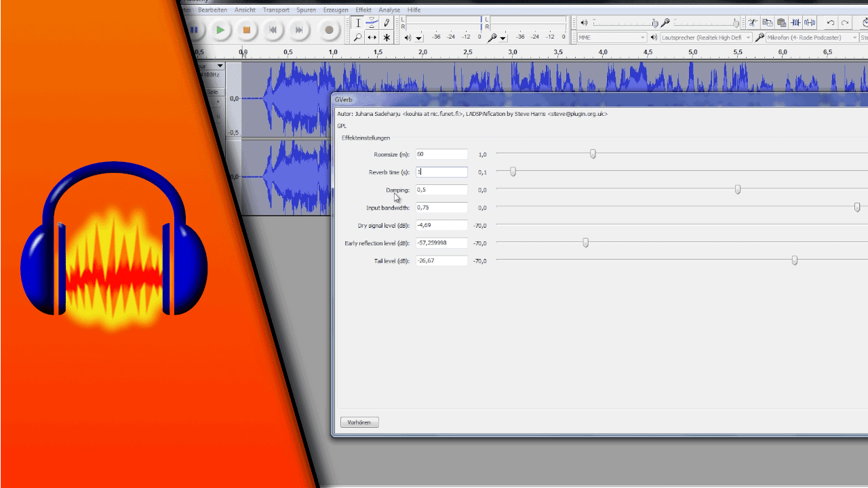Viewport: 868px width, 488px height.
Task: Click the Damping slider handle
Action: point(738,189)
